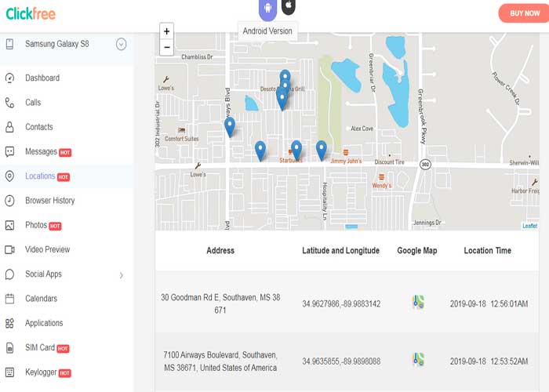Select the Apple iOS version icon
549x392 pixels.
[289, 6]
